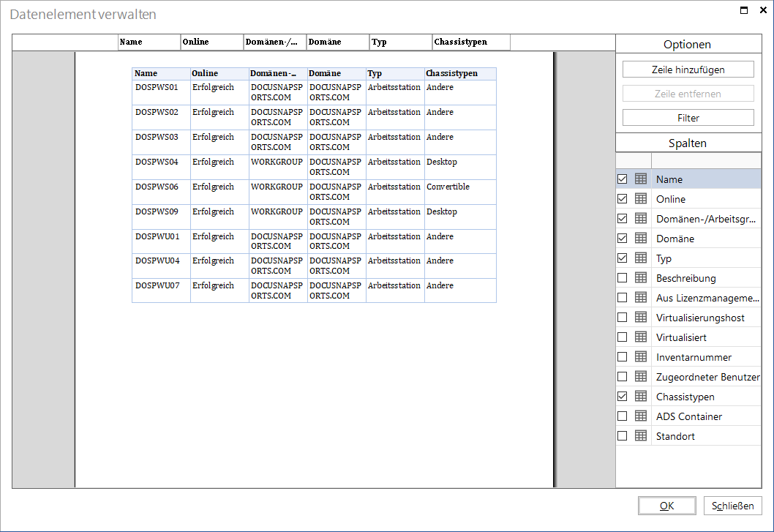Enable the Inventarnummer column checkbox
This screenshot has height=532, width=774.
point(622,356)
